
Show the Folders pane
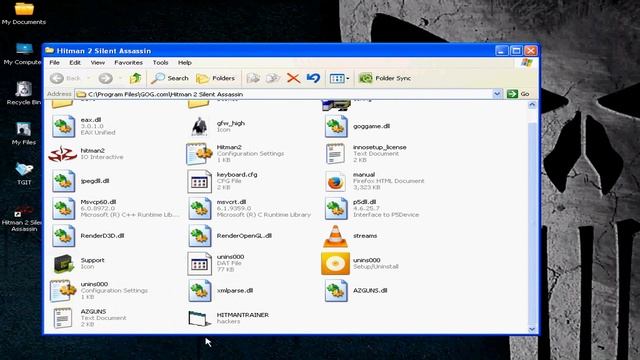coord(216,78)
